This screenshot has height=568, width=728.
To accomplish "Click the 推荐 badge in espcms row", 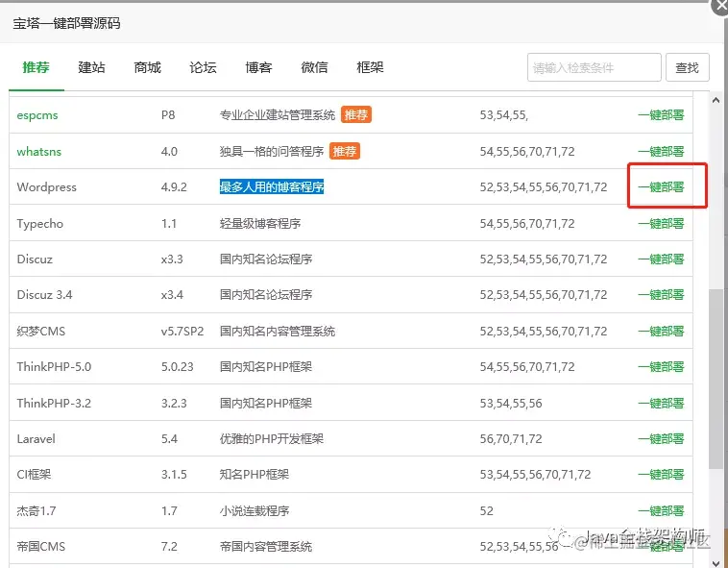I will tap(356, 114).
